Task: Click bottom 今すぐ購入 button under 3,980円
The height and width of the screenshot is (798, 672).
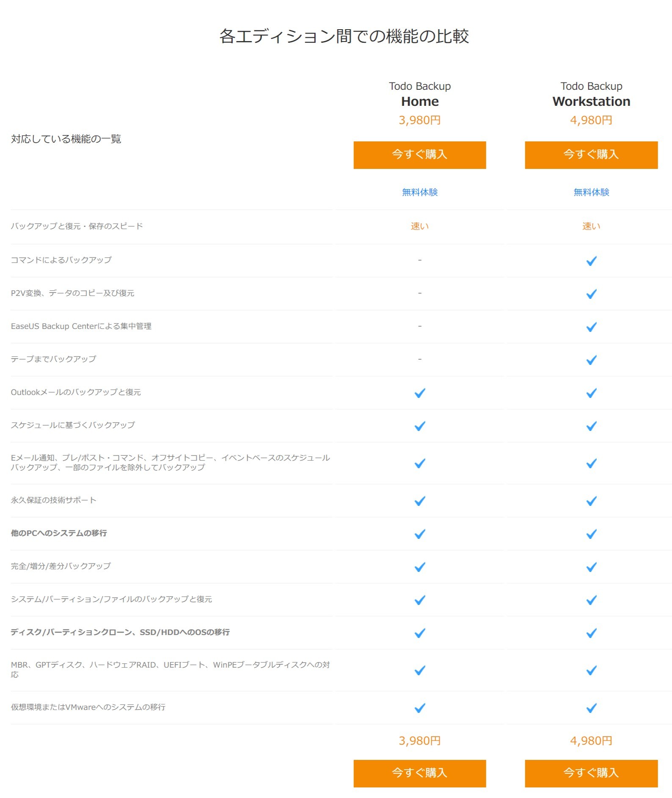Action: (419, 773)
